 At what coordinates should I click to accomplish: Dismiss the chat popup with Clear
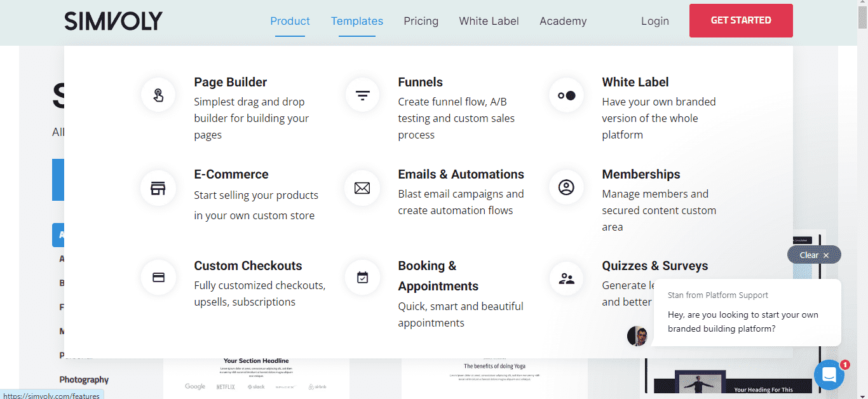814,255
